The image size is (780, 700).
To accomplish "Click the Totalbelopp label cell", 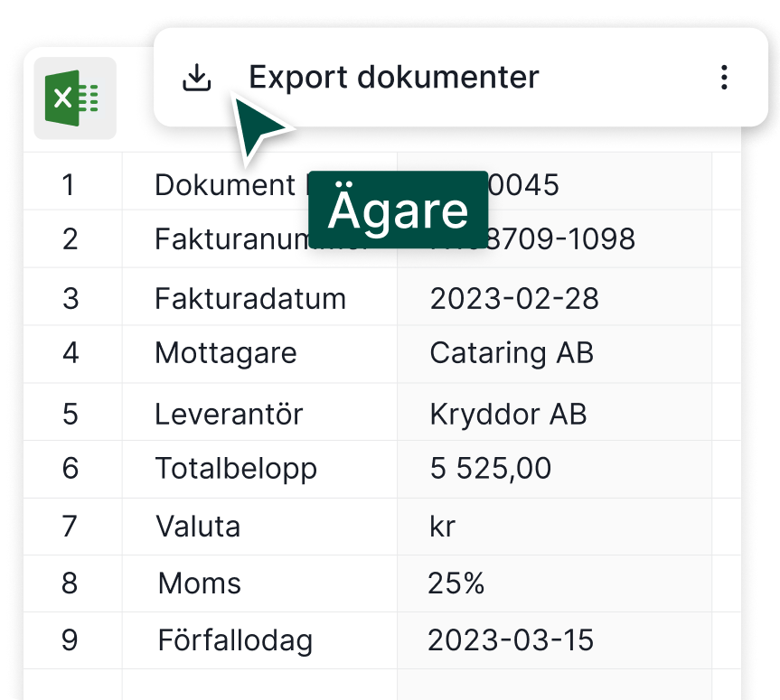I will click(236, 469).
